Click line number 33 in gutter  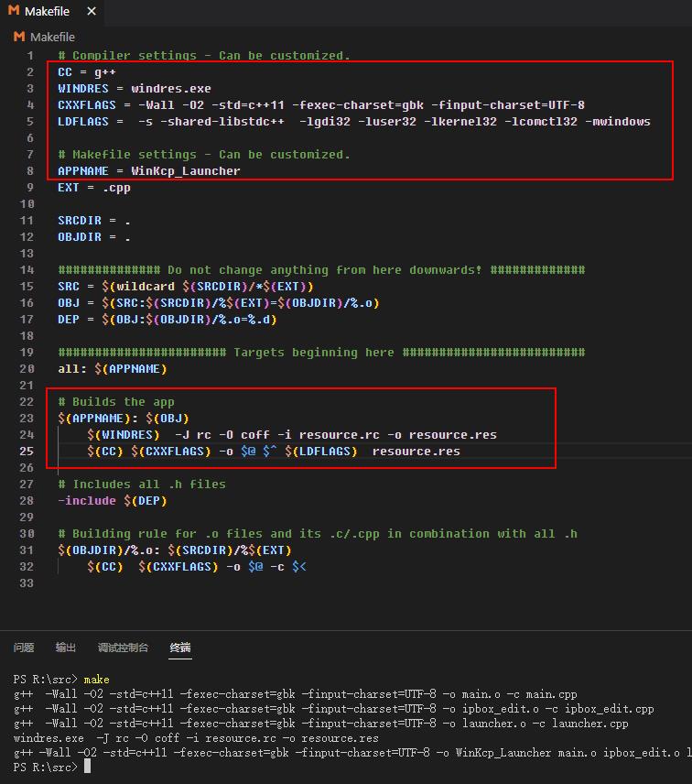tap(27, 583)
